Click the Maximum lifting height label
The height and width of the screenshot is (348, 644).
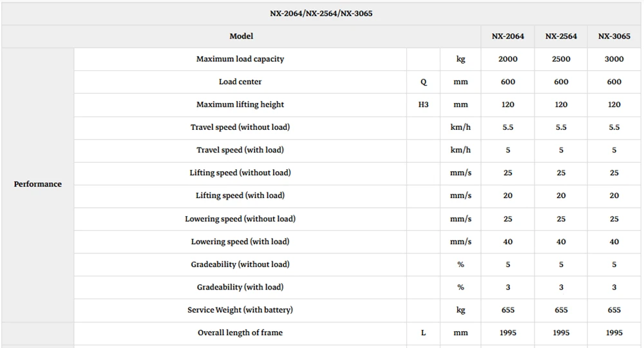[x=240, y=105]
